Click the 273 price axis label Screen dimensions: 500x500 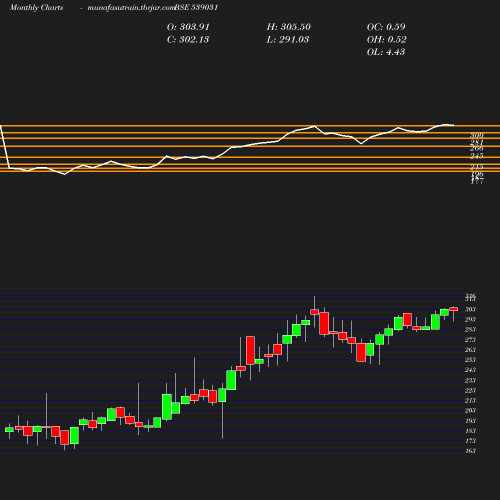(470, 340)
